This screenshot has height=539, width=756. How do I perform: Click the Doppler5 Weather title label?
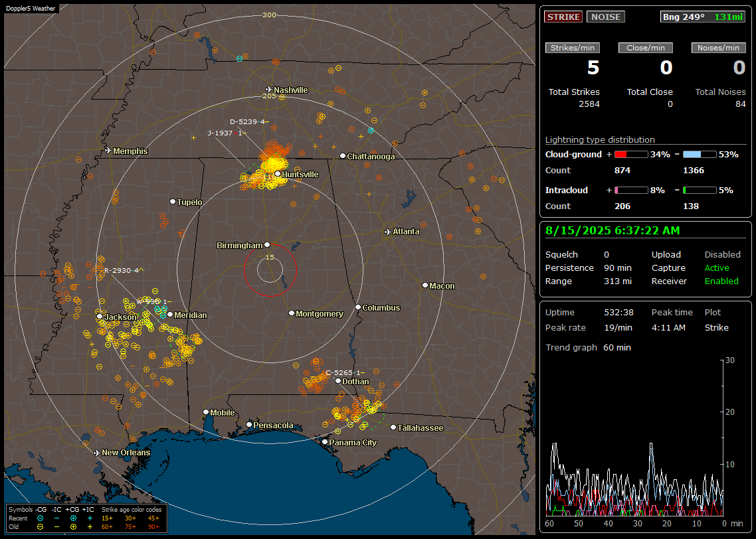[x=31, y=8]
